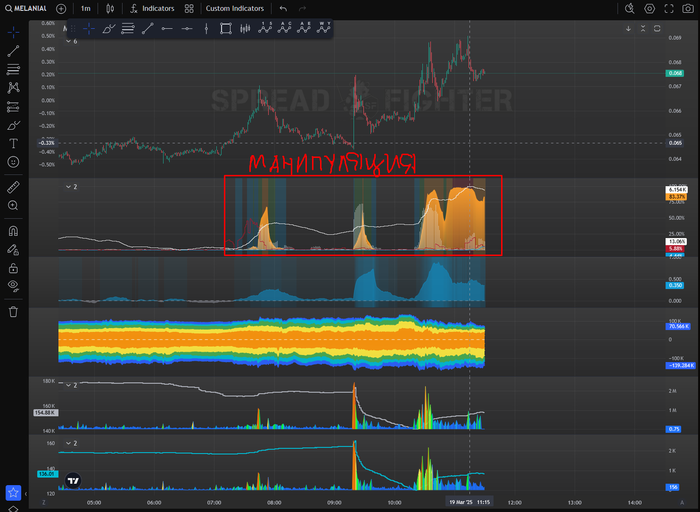Take a chart snapshot with camera icon
This screenshot has height=512, width=700.
click(688, 8)
